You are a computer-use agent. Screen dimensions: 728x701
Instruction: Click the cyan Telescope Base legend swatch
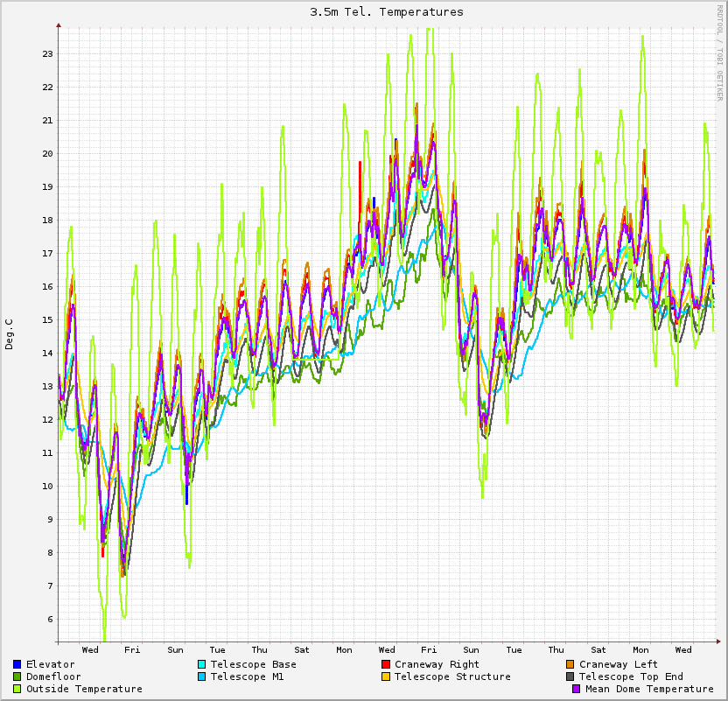coord(201,664)
